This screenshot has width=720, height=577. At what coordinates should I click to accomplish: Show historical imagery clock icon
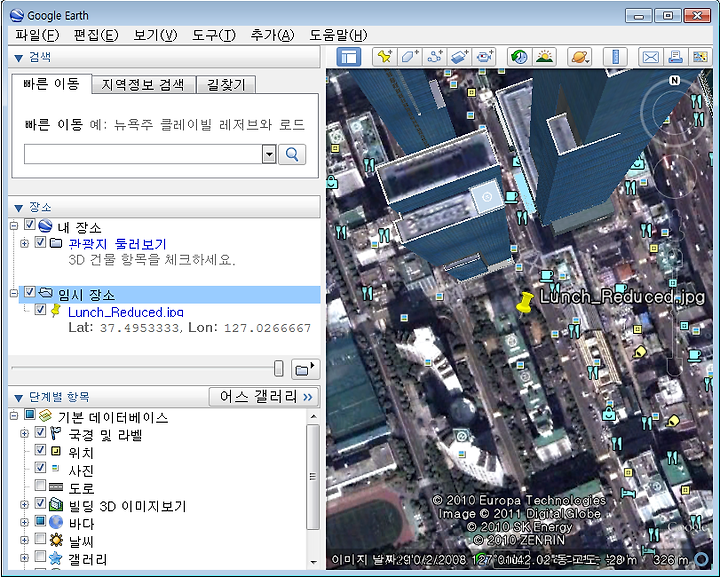(x=519, y=57)
